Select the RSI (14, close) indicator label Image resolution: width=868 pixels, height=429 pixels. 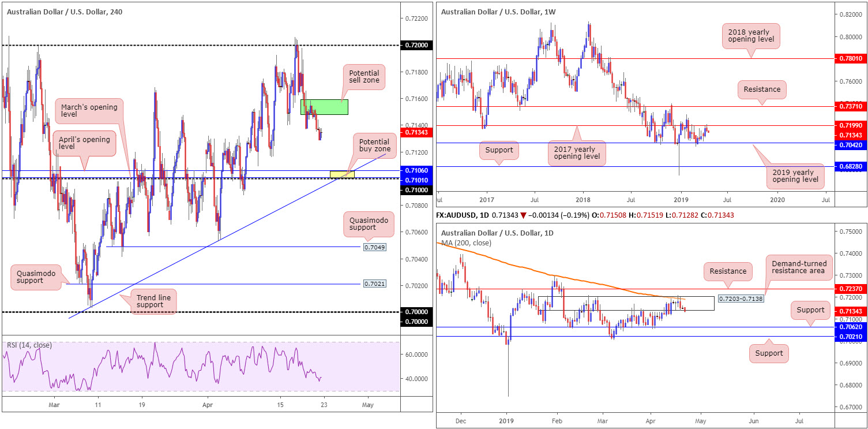tap(29, 345)
